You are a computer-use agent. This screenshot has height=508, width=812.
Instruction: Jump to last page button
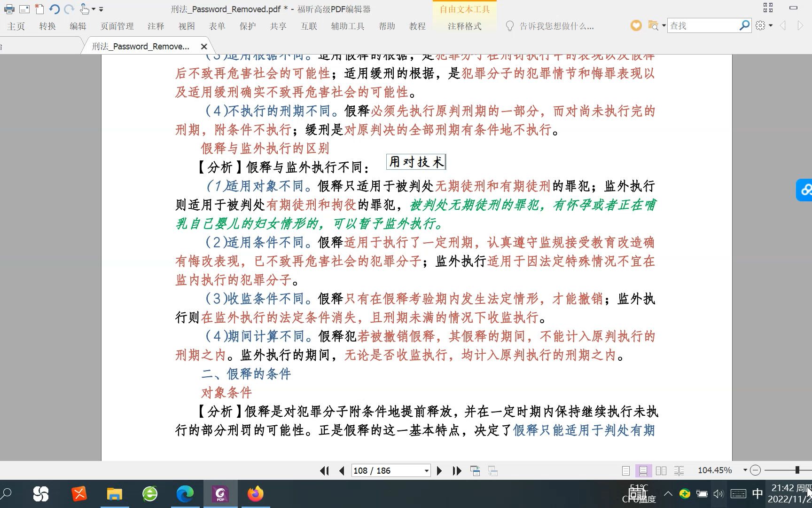(457, 471)
